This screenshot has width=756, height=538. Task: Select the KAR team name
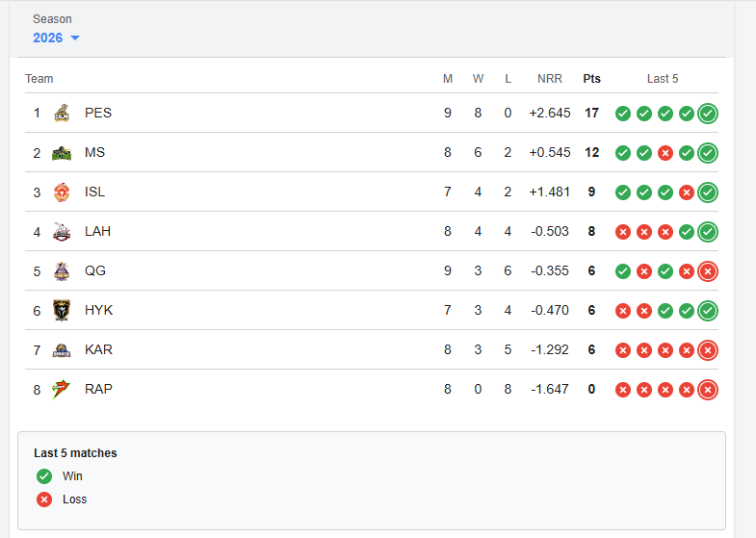[98, 350]
